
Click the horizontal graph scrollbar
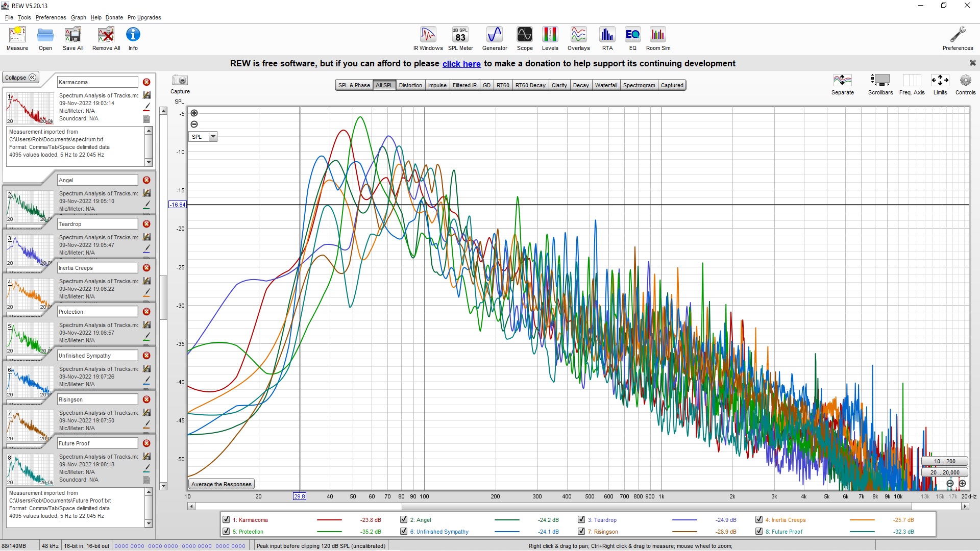[x=578, y=506]
